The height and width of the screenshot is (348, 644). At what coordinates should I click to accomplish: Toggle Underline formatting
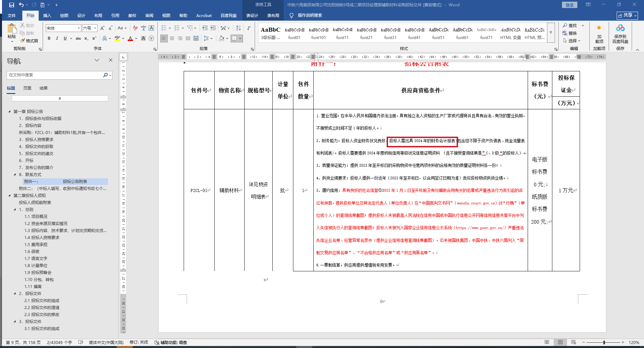point(65,39)
